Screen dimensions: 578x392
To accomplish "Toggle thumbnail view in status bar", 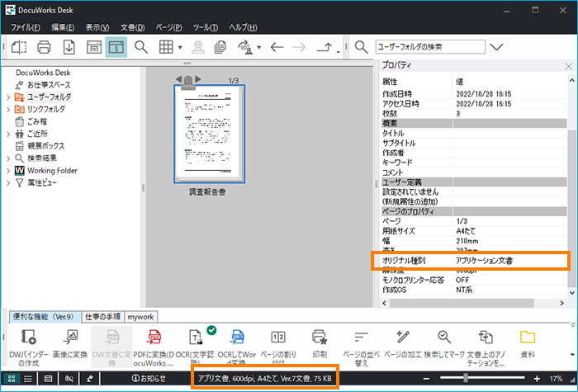I will 12,379.
